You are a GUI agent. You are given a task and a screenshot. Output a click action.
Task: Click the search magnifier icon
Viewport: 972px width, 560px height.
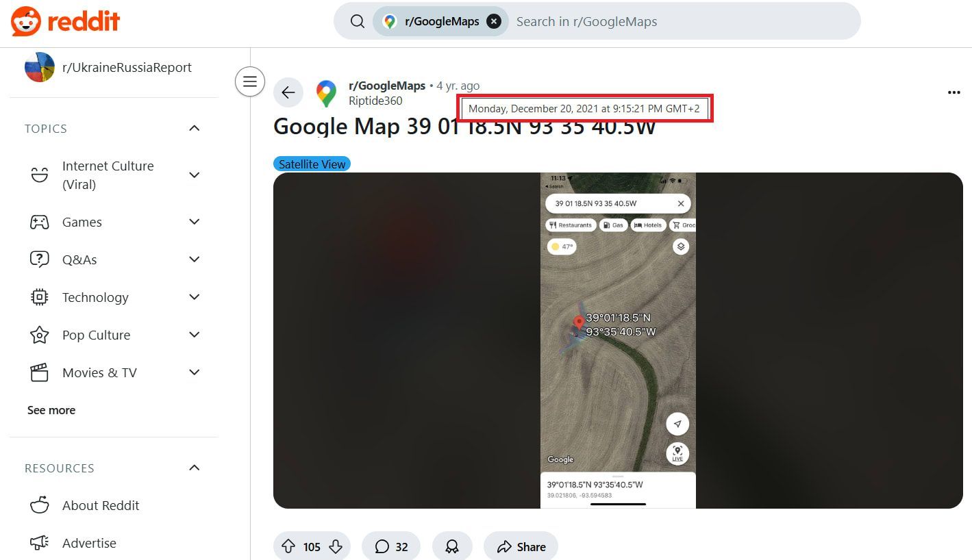[357, 21]
